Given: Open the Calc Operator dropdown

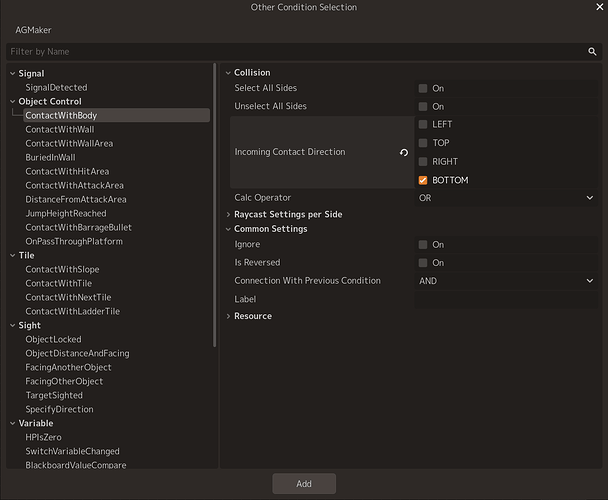Looking at the screenshot, I should (506, 198).
